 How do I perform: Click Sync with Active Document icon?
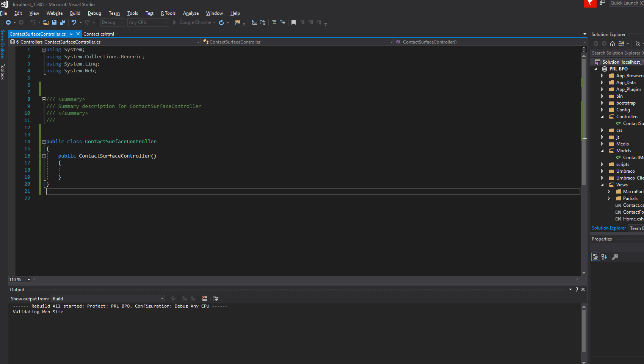click(x=621, y=44)
